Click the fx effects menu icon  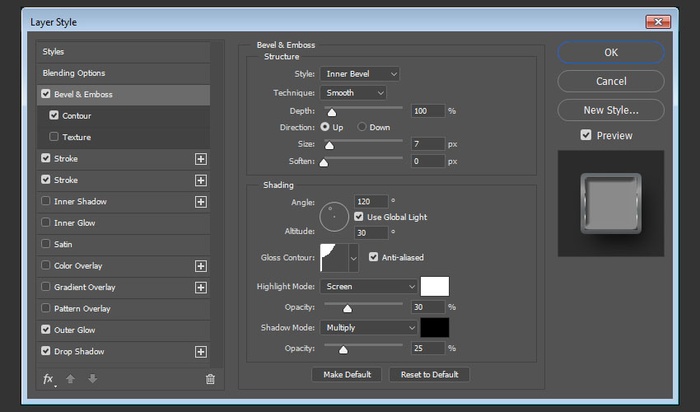[48, 379]
